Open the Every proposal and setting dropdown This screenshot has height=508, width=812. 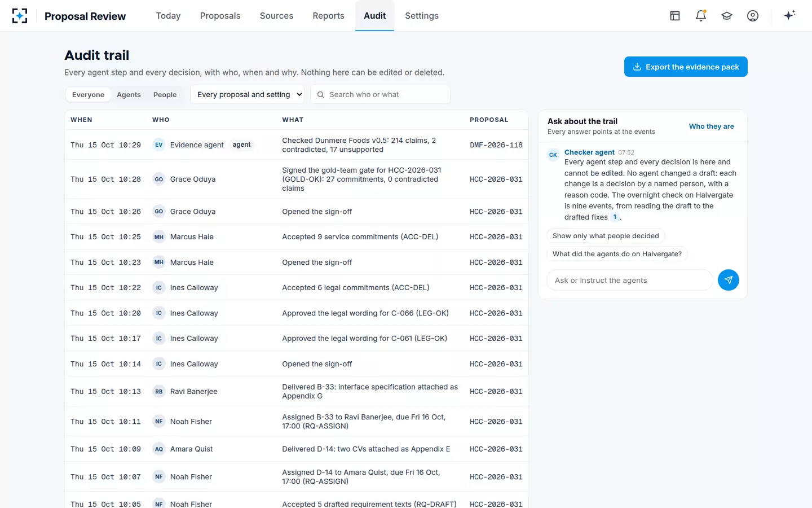coord(248,94)
